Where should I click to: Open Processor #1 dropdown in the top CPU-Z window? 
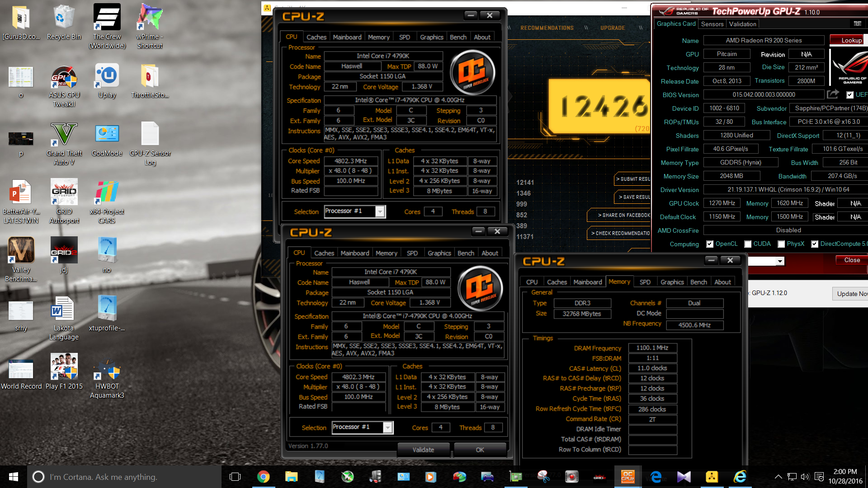(380, 211)
